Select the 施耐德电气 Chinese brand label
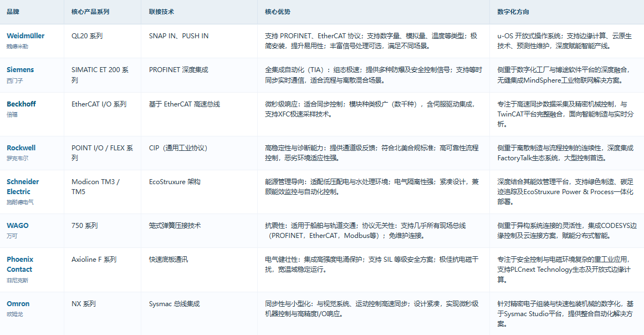 click(x=20, y=202)
